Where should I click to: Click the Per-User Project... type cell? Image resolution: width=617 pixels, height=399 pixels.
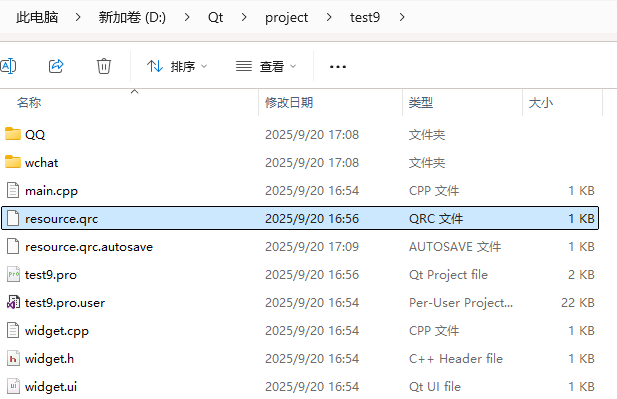[x=461, y=303]
